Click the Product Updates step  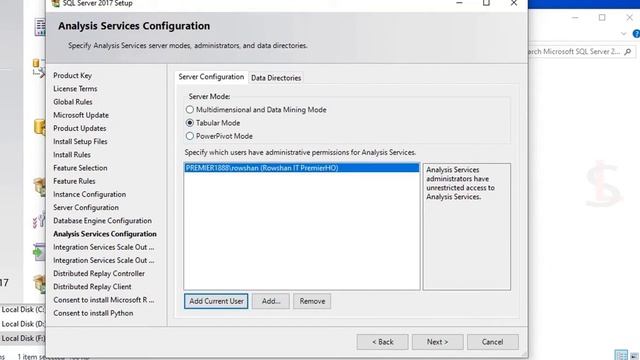click(80, 128)
